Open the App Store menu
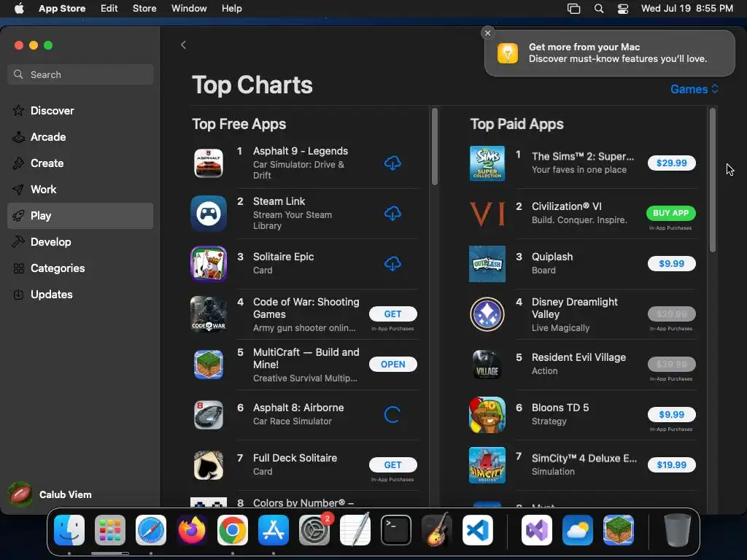Image resolution: width=747 pixels, height=560 pixels. pos(62,8)
